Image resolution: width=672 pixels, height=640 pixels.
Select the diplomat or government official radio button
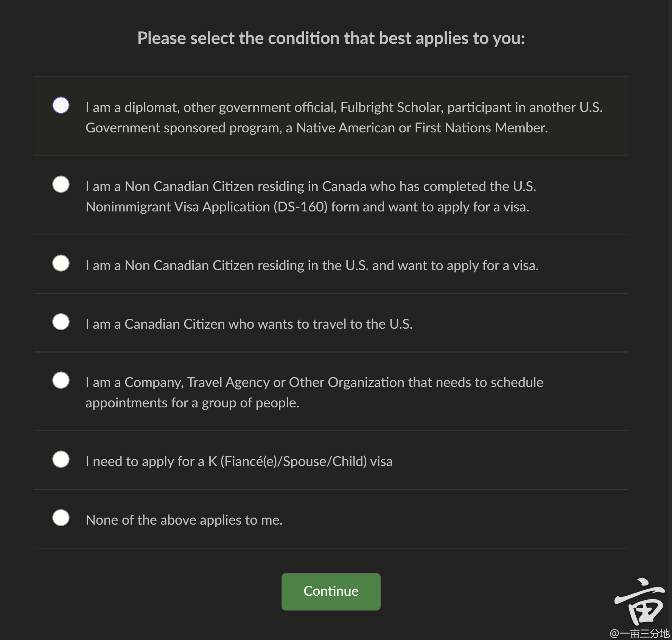coord(61,105)
